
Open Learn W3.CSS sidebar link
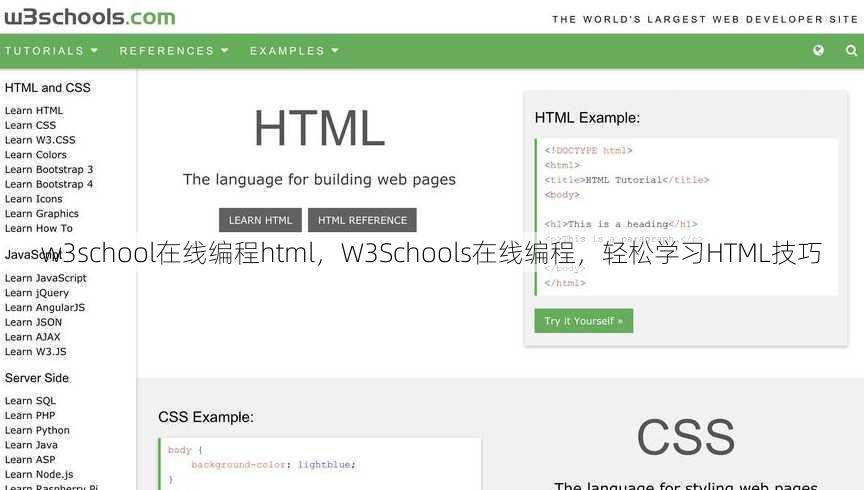[x=40, y=140]
